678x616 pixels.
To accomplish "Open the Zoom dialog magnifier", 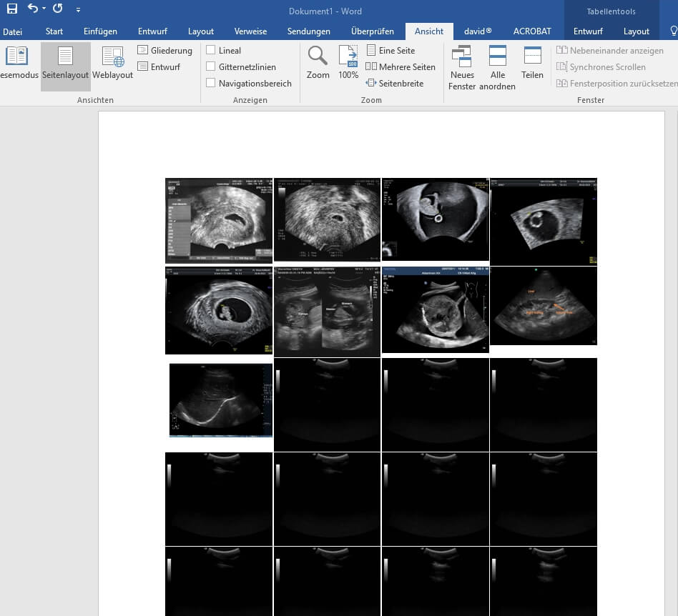I will point(318,63).
